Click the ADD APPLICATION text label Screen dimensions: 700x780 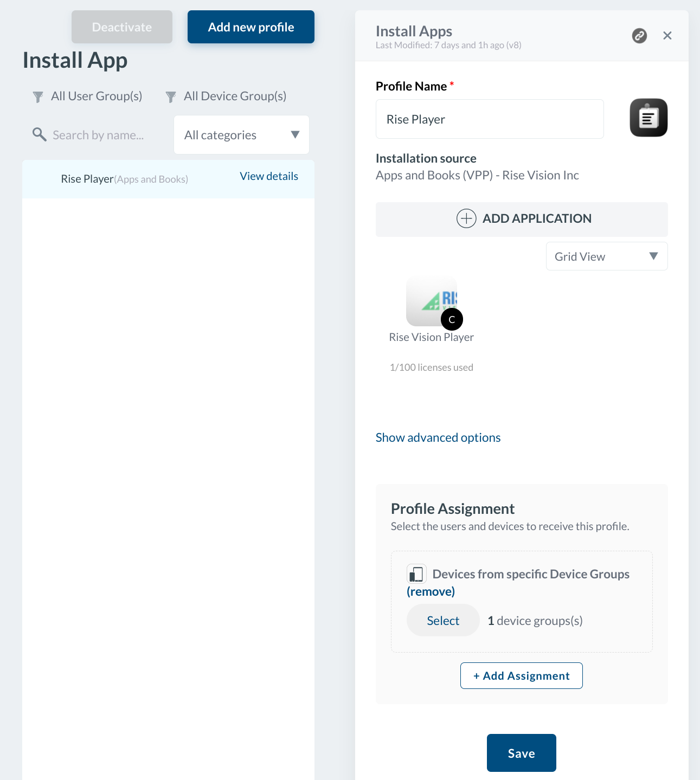[x=537, y=218]
